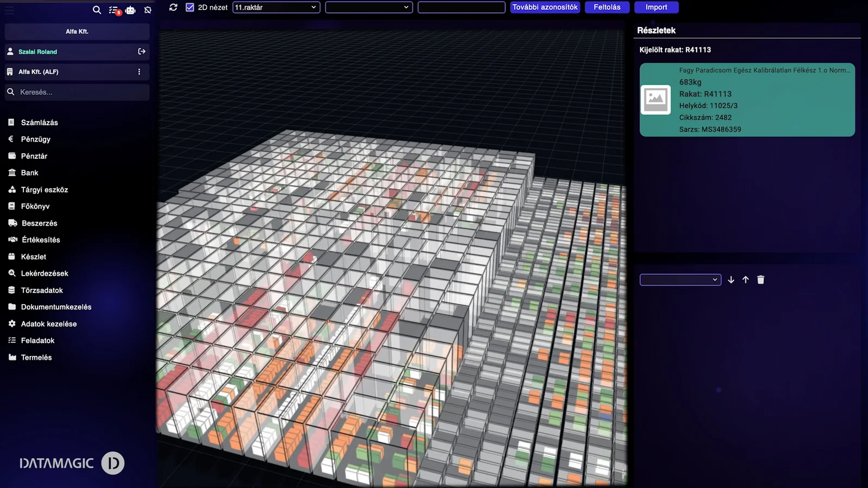This screenshot has width=868, height=488.
Task: Click the euro icon for Pénzügy
Action: click(11, 139)
